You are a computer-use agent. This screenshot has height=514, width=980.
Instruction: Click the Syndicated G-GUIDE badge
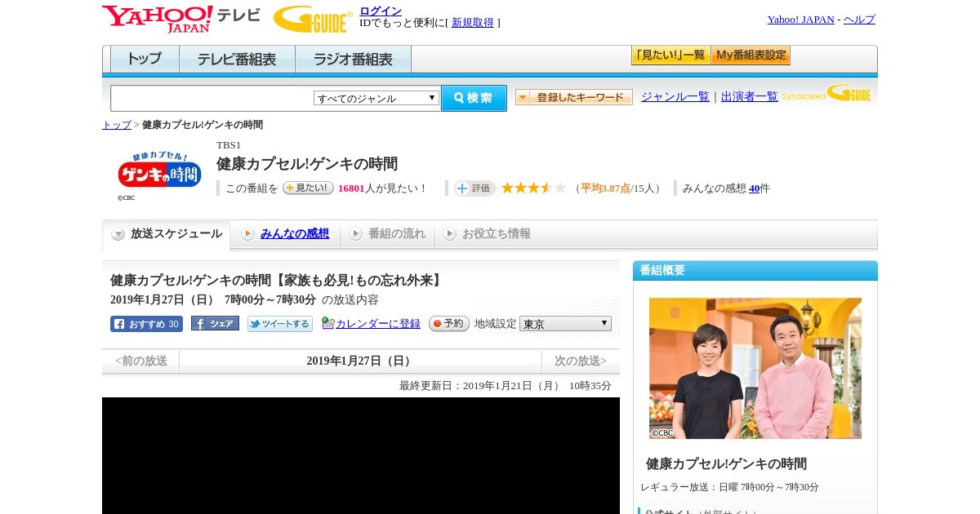tap(826, 94)
